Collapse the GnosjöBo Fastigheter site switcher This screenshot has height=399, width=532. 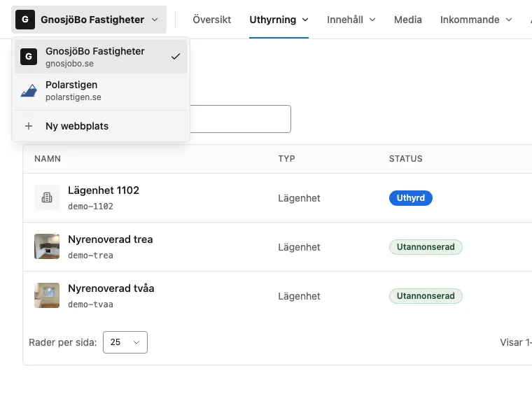(x=89, y=20)
